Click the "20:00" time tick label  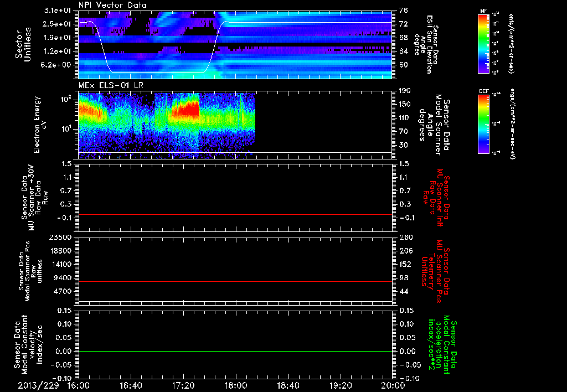tap(393, 385)
